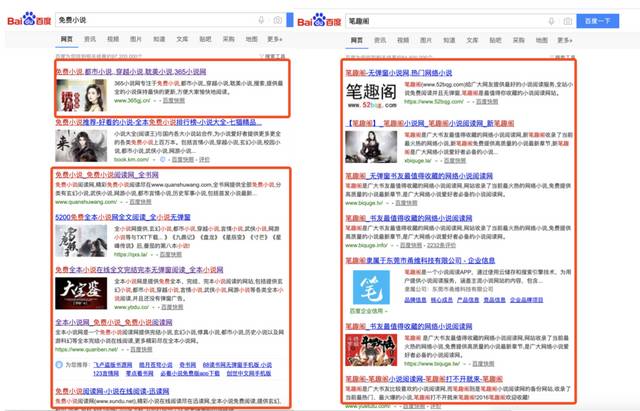Click into the 免费小说 search input field
The image size is (640, 411).
pyautogui.click(x=155, y=20)
